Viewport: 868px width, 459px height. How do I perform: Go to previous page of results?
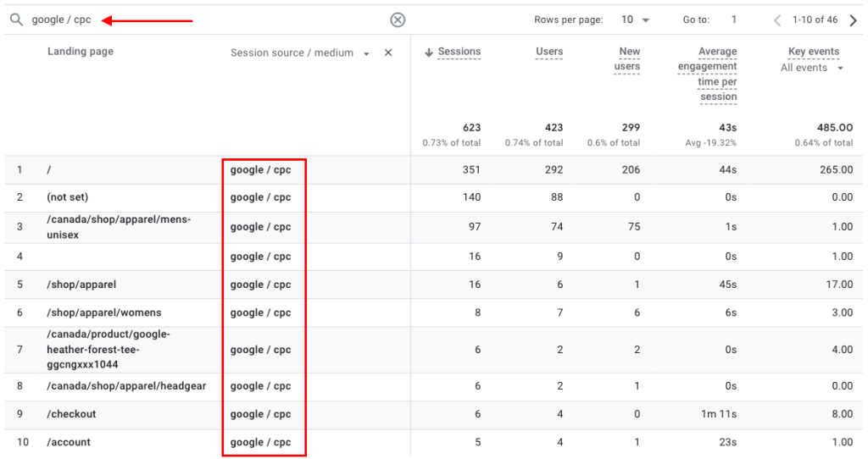coord(777,20)
